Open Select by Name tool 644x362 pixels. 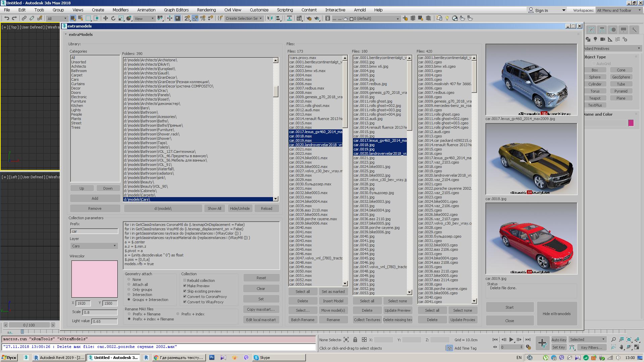[x=80, y=18]
